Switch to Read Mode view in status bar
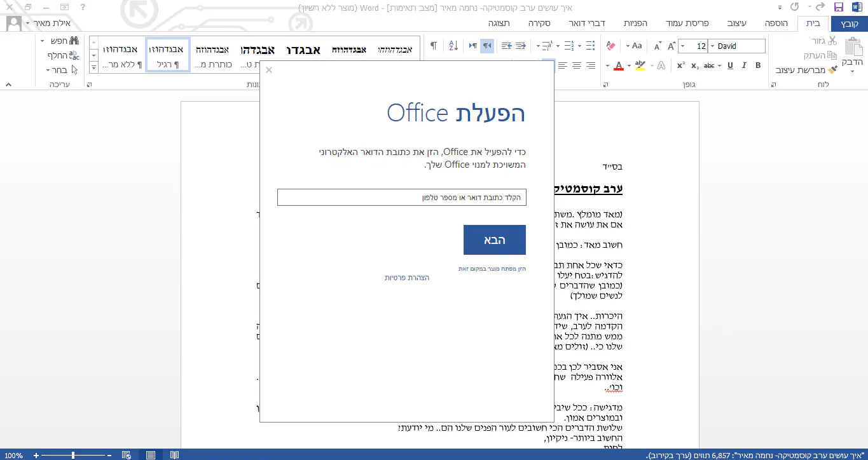The image size is (868, 460). [174, 455]
